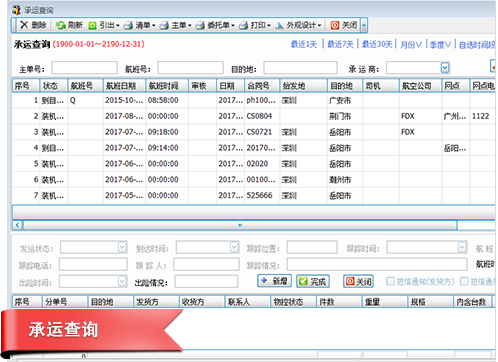Screen dimensions: 498x362
Task: Expand the toolbar overflow arrow
Action: [x=364, y=25]
